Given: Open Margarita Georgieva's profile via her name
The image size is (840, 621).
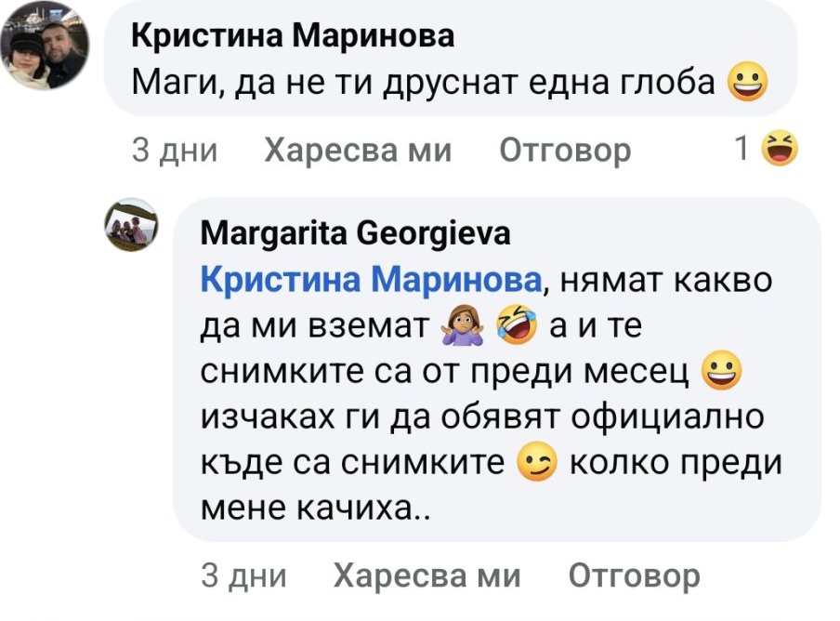Looking at the screenshot, I should pyautogui.click(x=355, y=233).
